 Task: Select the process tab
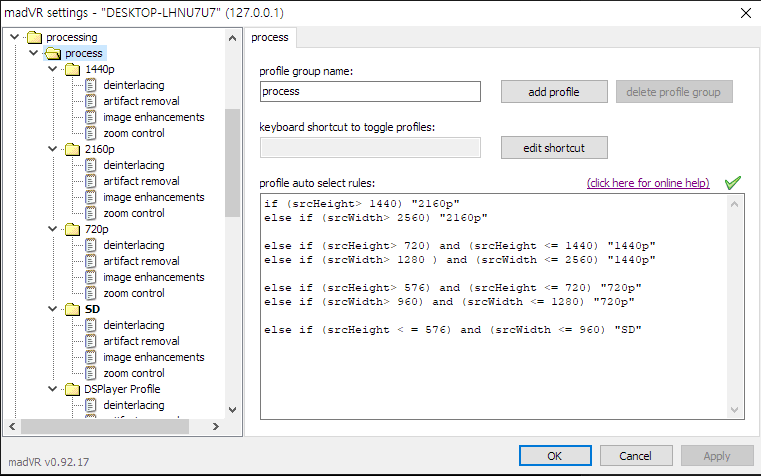(269, 38)
